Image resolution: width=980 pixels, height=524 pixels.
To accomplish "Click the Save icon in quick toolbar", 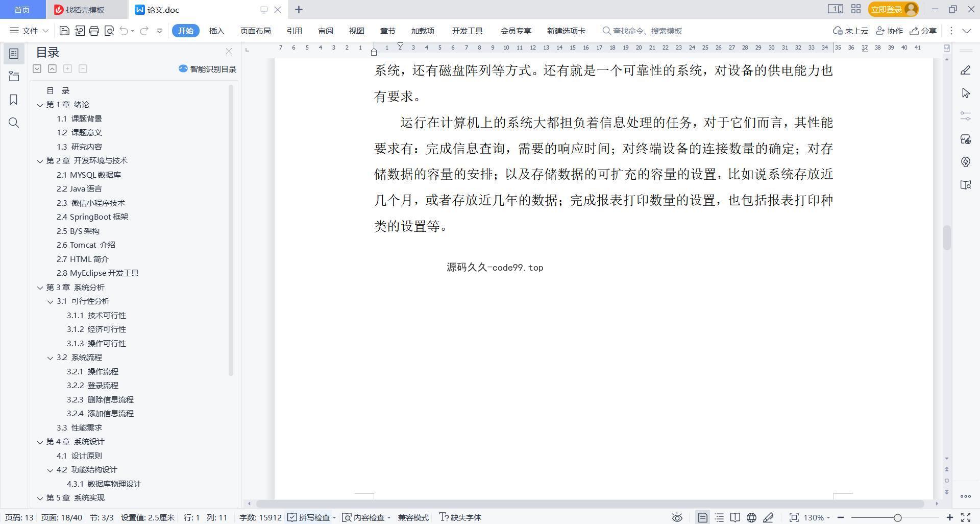I will tap(64, 31).
